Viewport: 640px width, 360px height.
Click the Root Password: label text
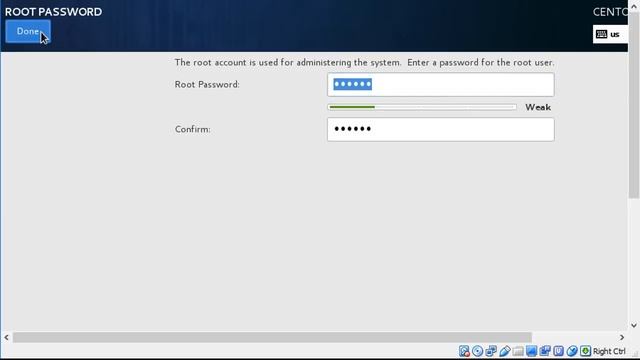point(207,84)
